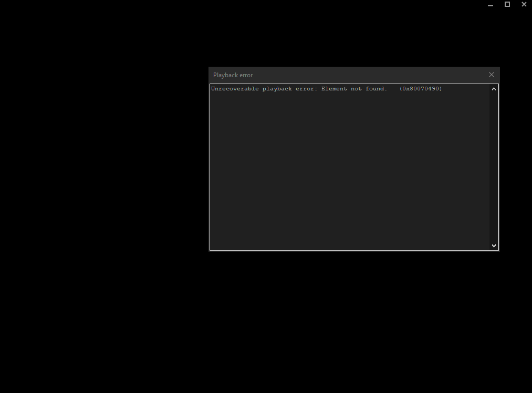Click the vertical scrollbar track in error box
The height and width of the screenshot is (393, 532).
pos(494,167)
